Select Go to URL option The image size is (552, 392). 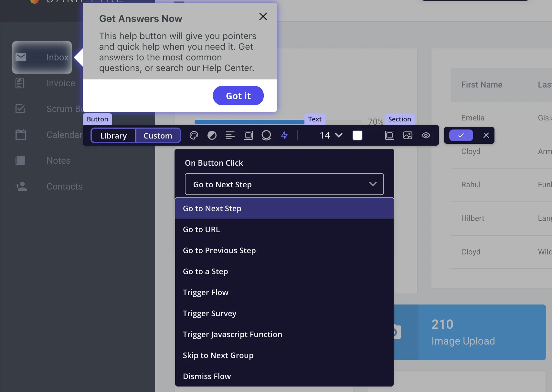tap(284, 229)
